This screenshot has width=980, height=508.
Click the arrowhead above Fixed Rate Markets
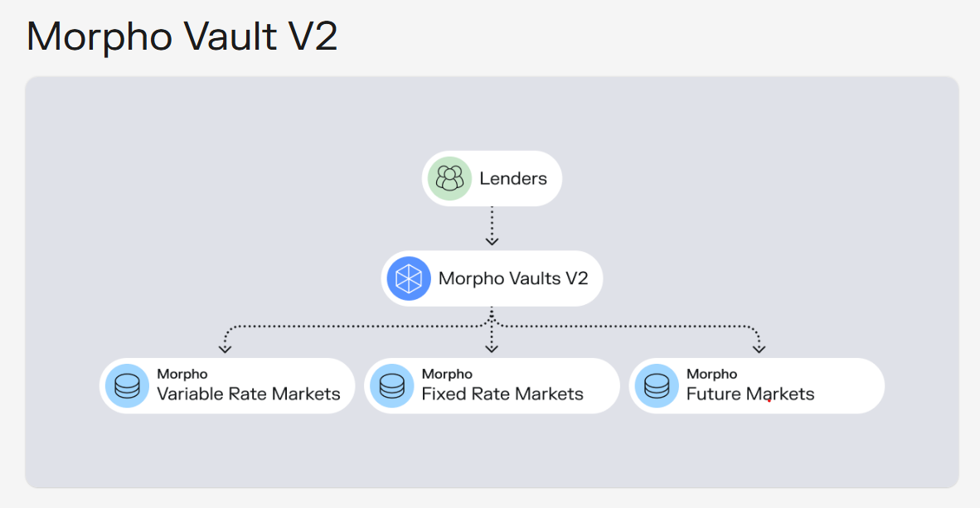pyautogui.click(x=492, y=349)
